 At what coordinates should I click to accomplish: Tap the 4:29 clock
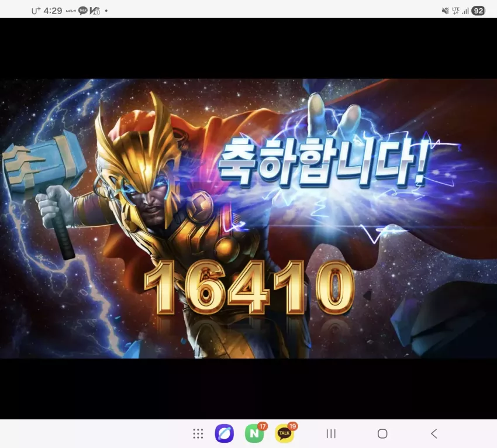click(53, 11)
